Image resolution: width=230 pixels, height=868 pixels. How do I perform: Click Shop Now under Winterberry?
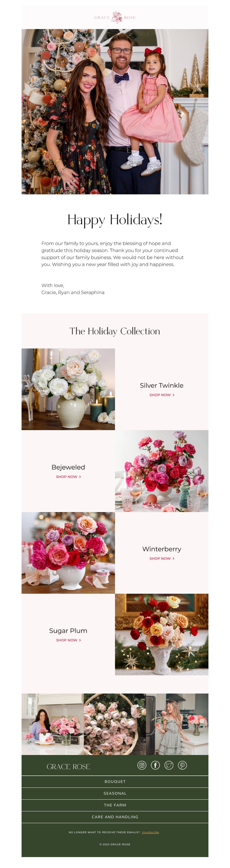click(x=162, y=558)
